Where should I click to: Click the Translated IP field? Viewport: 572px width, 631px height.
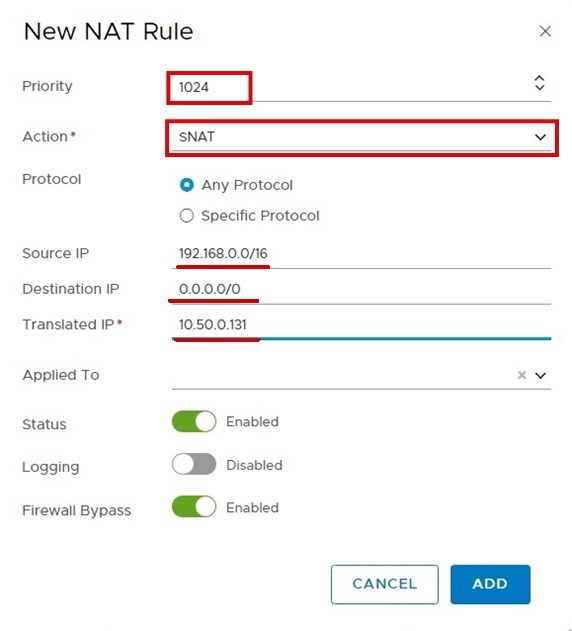pyautogui.click(x=361, y=325)
